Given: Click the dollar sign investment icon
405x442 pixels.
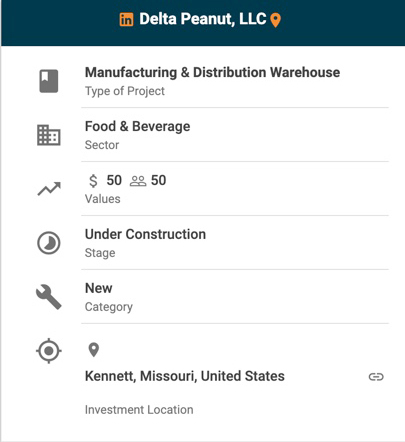Looking at the screenshot, I should [93, 181].
